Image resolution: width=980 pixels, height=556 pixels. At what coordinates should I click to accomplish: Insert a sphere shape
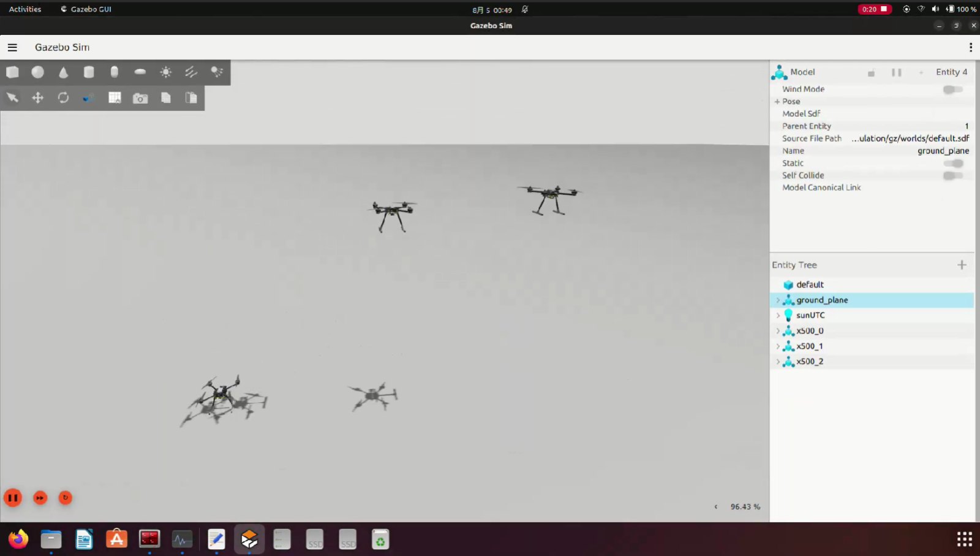click(x=38, y=72)
